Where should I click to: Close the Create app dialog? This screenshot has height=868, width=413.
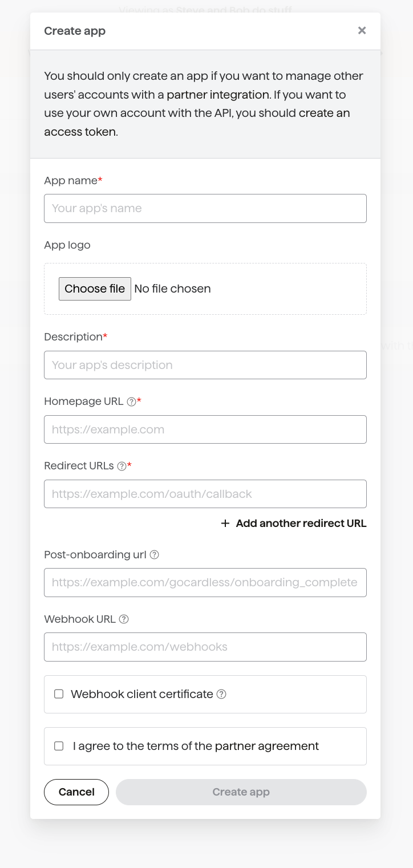(x=362, y=31)
